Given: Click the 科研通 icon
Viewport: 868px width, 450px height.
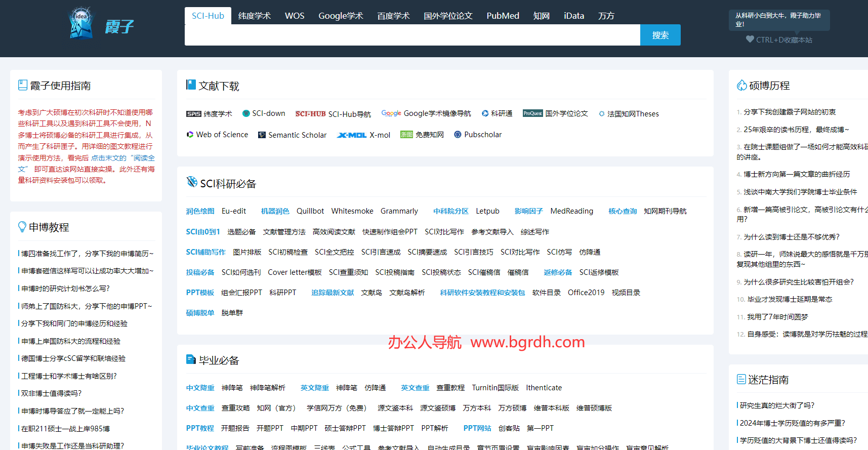Looking at the screenshot, I should 485,113.
